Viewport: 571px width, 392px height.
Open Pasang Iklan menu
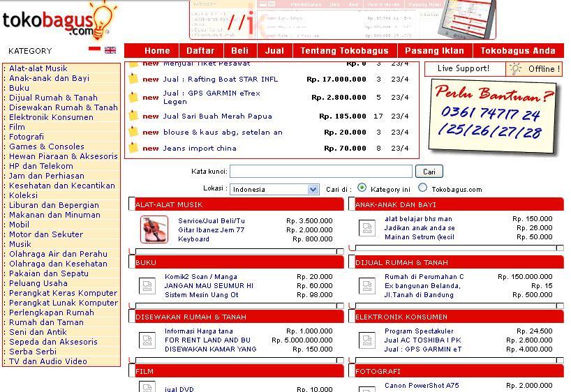(434, 51)
